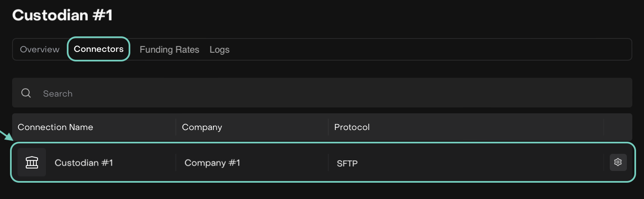Click the Company column header
Screen dimensions: 644x199
202,127
